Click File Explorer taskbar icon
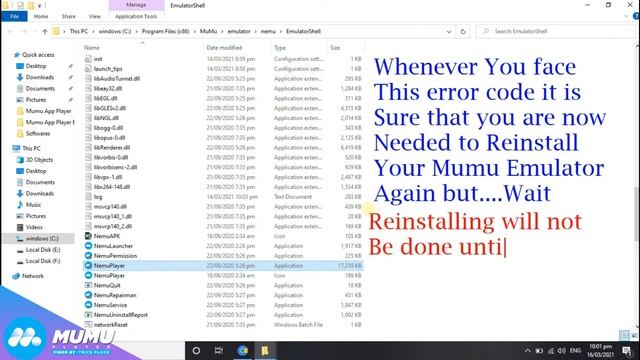Viewport: 640px width, 360px height. click(x=265, y=351)
